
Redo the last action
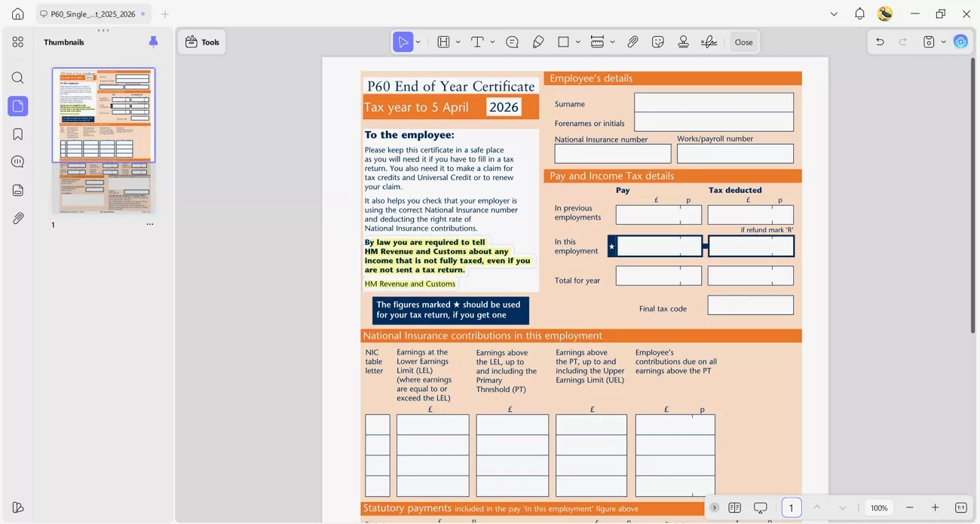(x=903, y=42)
